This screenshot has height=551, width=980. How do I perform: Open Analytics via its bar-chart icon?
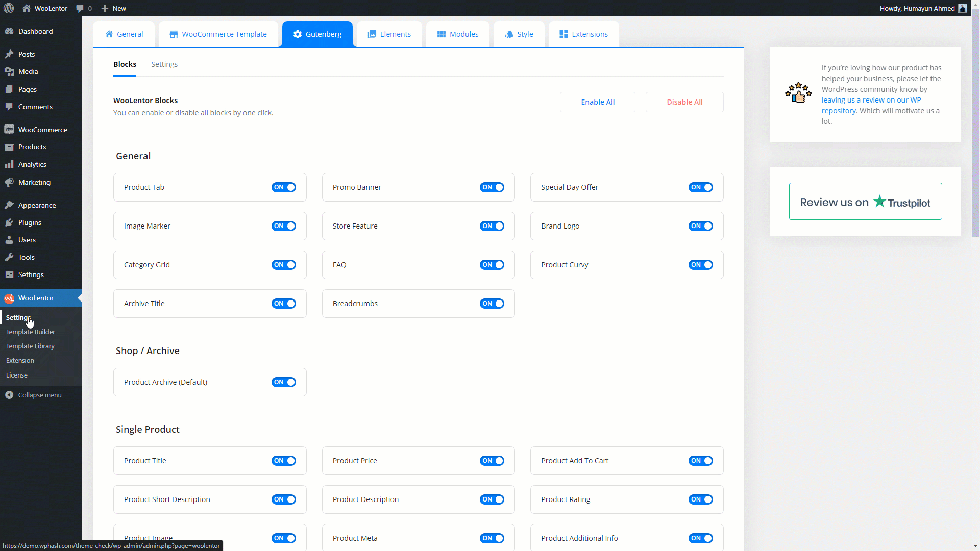9,164
